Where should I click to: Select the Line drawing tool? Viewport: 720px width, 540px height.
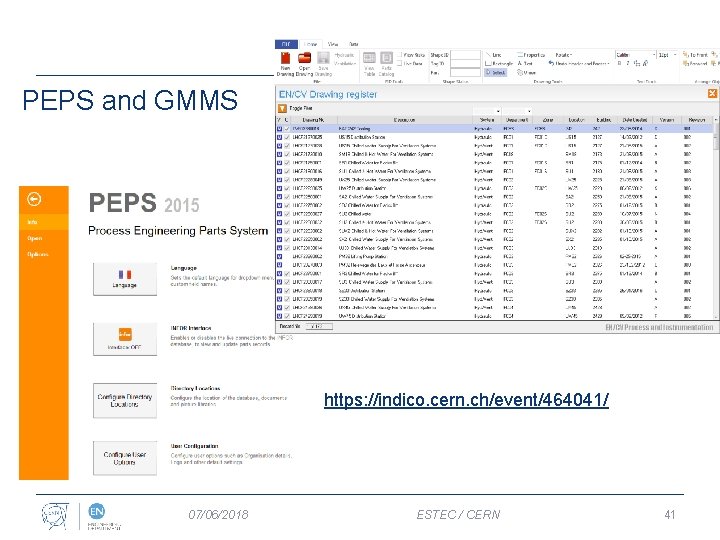pos(494,55)
